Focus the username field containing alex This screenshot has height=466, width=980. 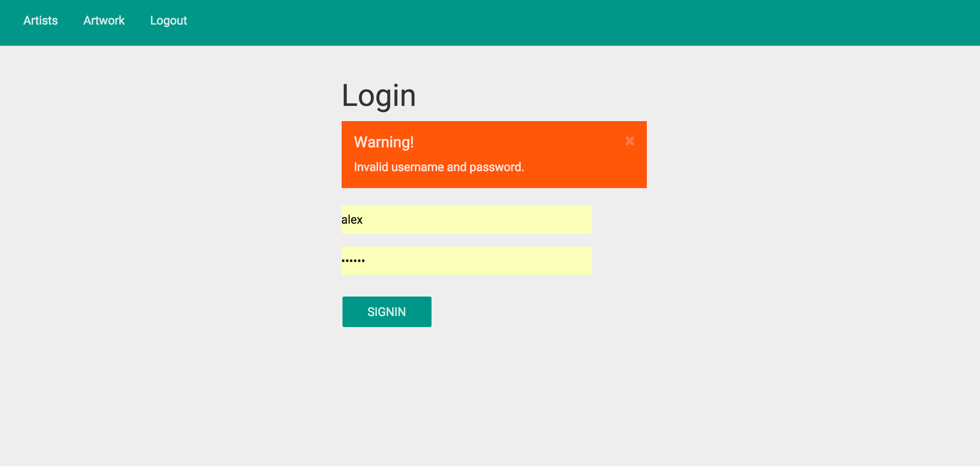[466, 219]
